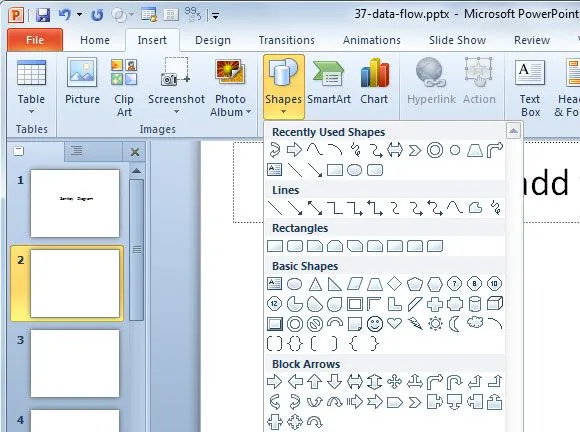
Task: Pick Bent Arrow in Recently Used Shapes
Action: (x=495, y=150)
